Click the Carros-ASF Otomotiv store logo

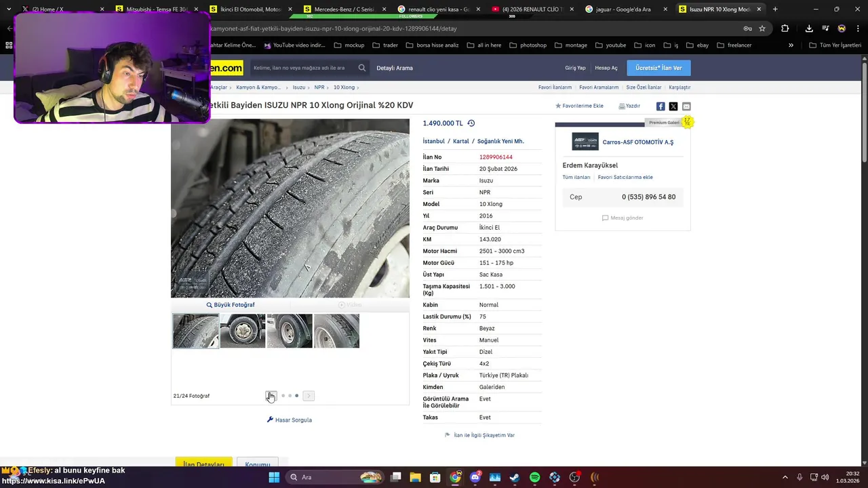click(x=585, y=142)
